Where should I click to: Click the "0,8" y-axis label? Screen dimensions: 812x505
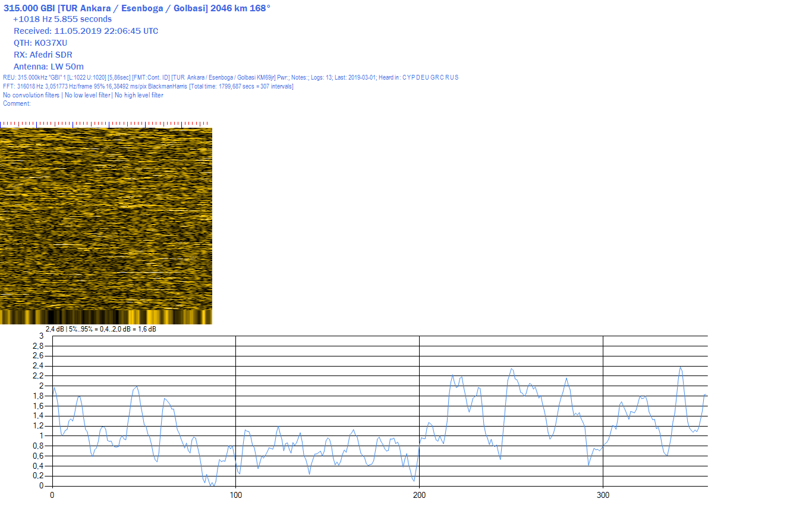pyautogui.click(x=38, y=446)
